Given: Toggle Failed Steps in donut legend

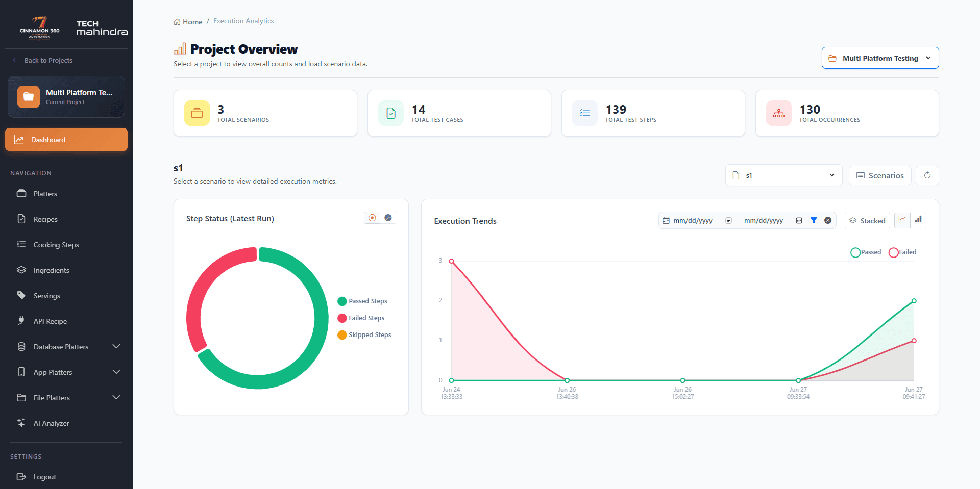Looking at the screenshot, I should (361, 318).
